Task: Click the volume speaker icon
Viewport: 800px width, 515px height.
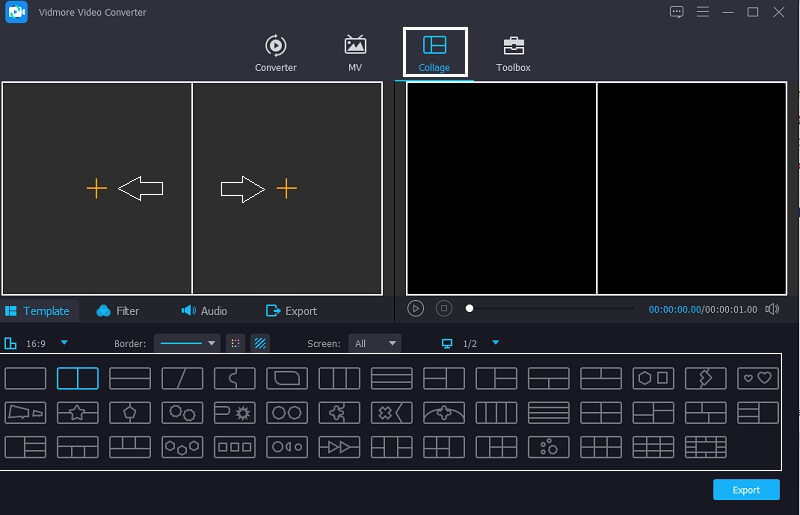Action: [772, 309]
